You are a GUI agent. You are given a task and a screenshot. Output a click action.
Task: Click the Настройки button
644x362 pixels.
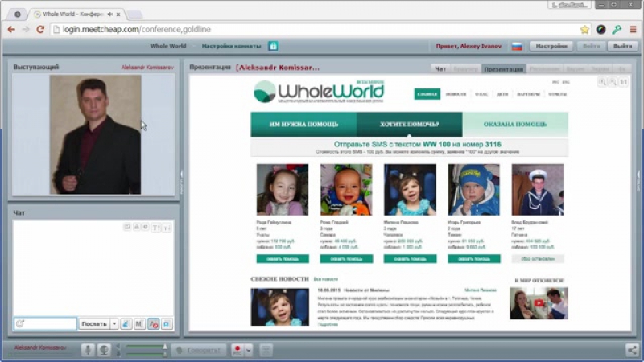[x=551, y=47]
